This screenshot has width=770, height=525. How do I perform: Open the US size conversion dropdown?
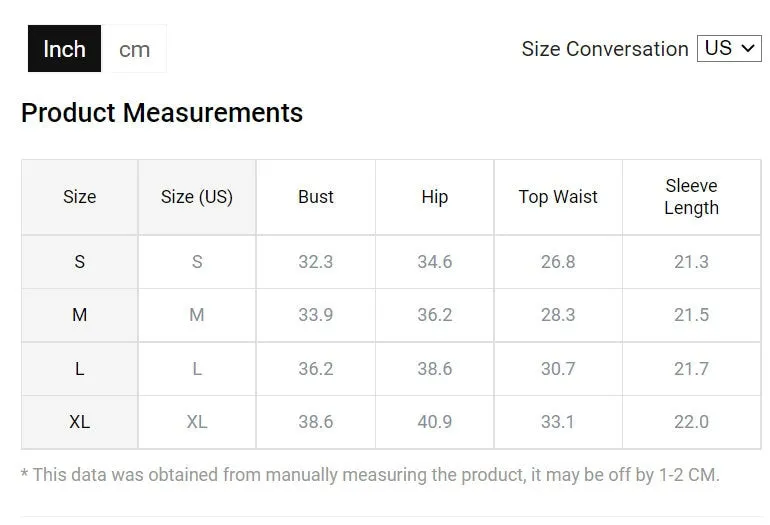coord(729,48)
